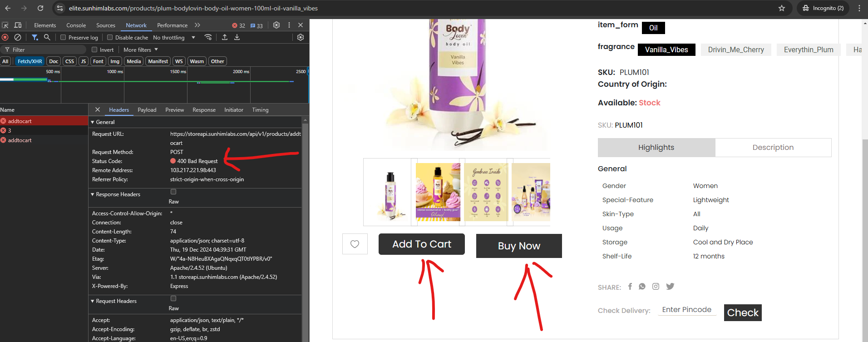Open network conditions wifi icon
Viewport: 868px width, 342px height.
(x=208, y=37)
